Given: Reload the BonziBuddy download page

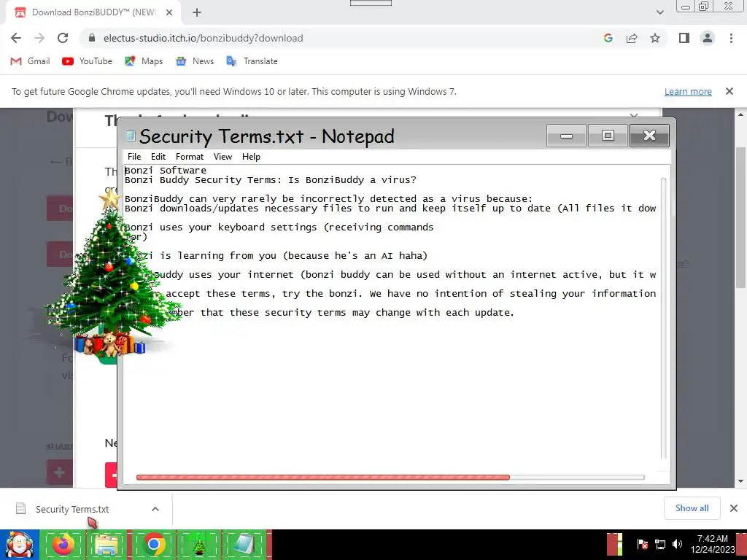Looking at the screenshot, I should pos(63,38).
